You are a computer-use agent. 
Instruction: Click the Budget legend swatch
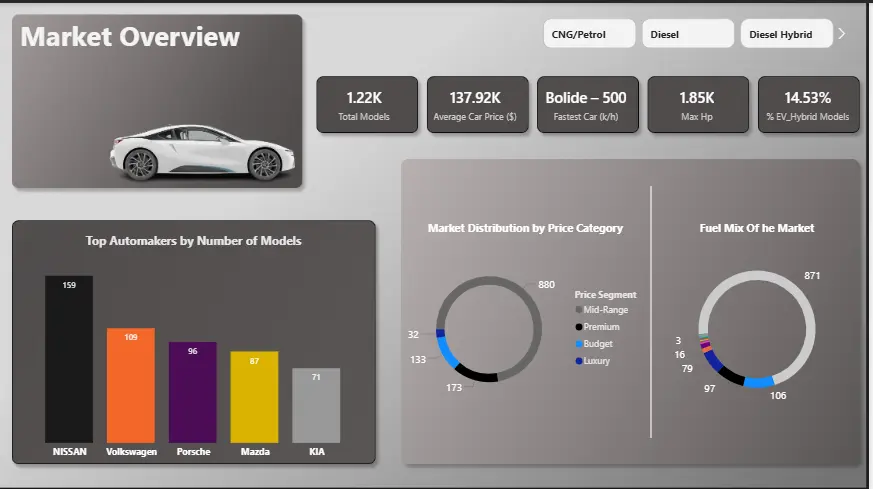(x=578, y=344)
